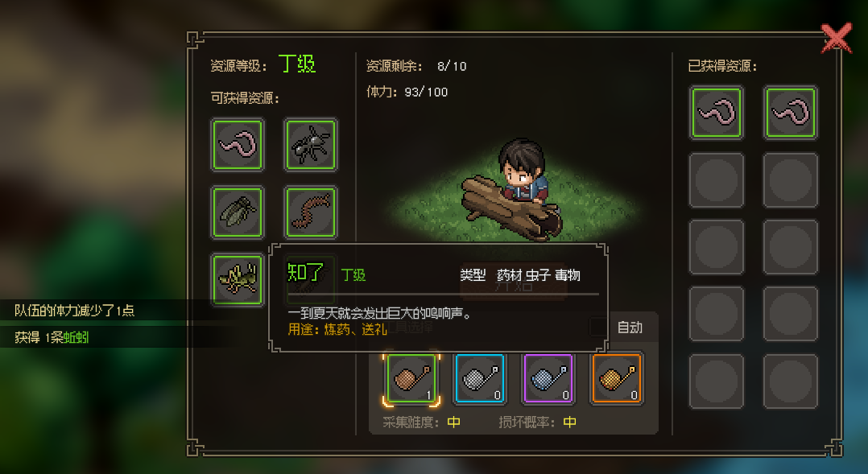Choose the orange-bordered golden net tool

[x=618, y=378]
